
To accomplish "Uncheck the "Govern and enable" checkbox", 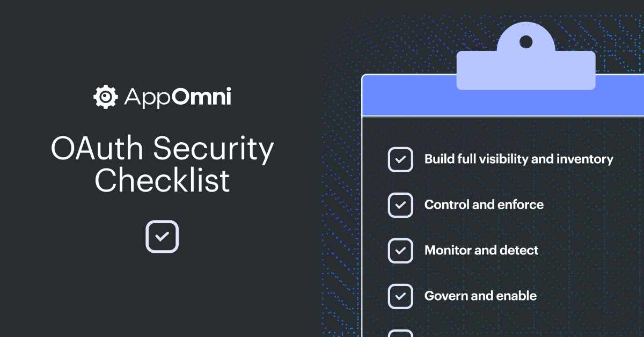I will [x=400, y=296].
